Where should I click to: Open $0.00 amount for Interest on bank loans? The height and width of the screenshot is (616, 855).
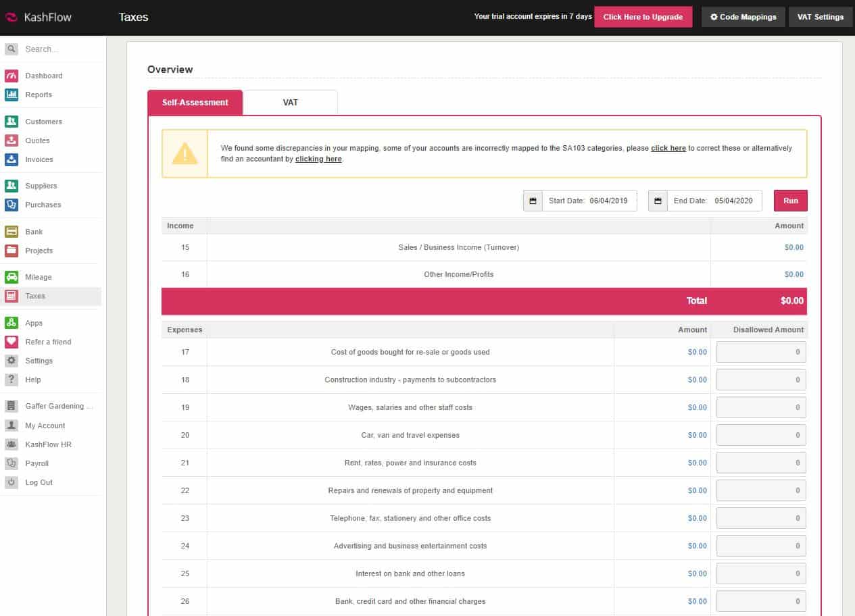(x=698, y=573)
